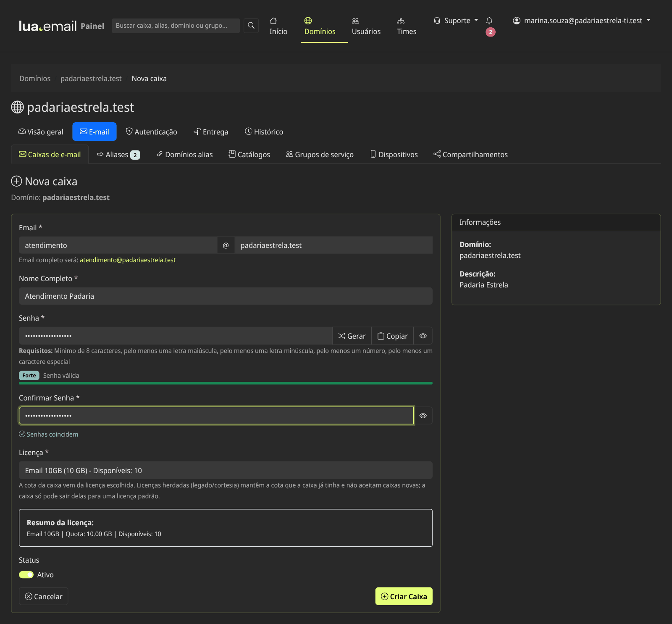Image resolution: width=672 pixels, height=624 pixels.
Task: Open the Grupos de serviço subtab
Action: tap(320, 154)
